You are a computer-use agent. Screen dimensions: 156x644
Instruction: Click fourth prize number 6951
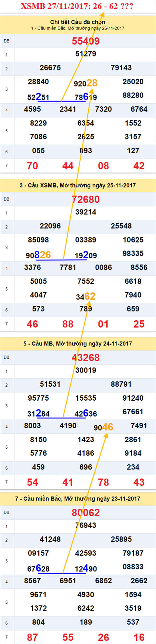(68, 581)
